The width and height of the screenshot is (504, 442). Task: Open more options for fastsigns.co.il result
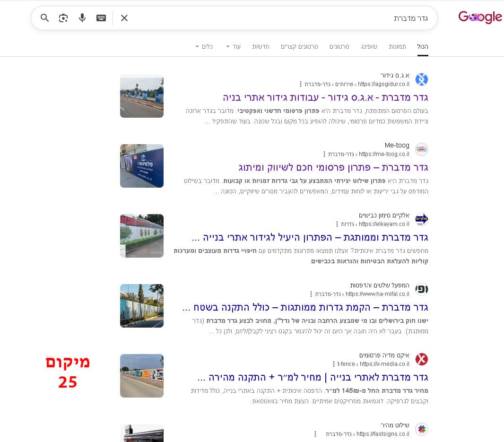coord(315,434)
